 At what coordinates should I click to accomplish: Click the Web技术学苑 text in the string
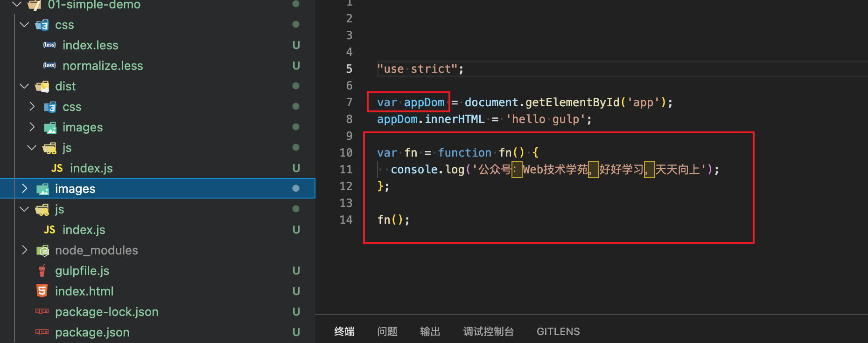coord(555,170)
